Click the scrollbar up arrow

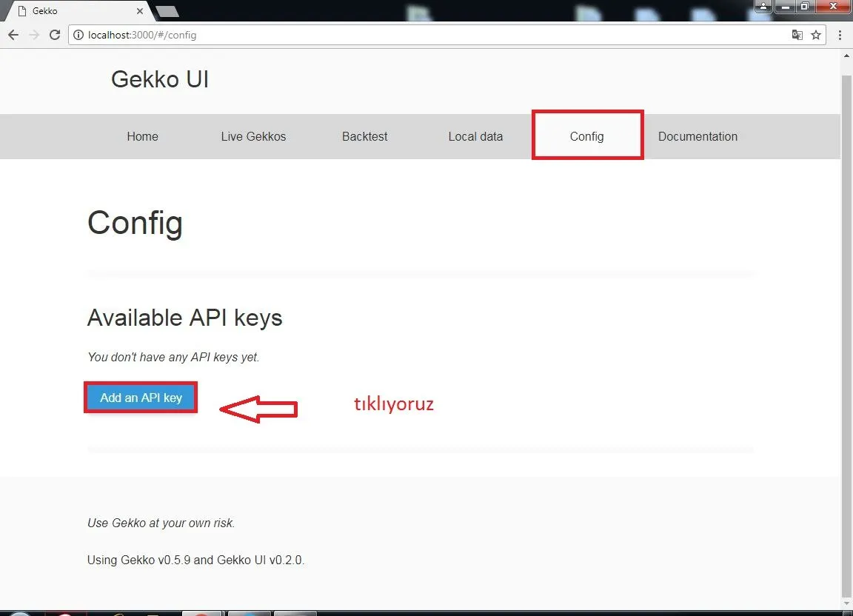point(846,56)
